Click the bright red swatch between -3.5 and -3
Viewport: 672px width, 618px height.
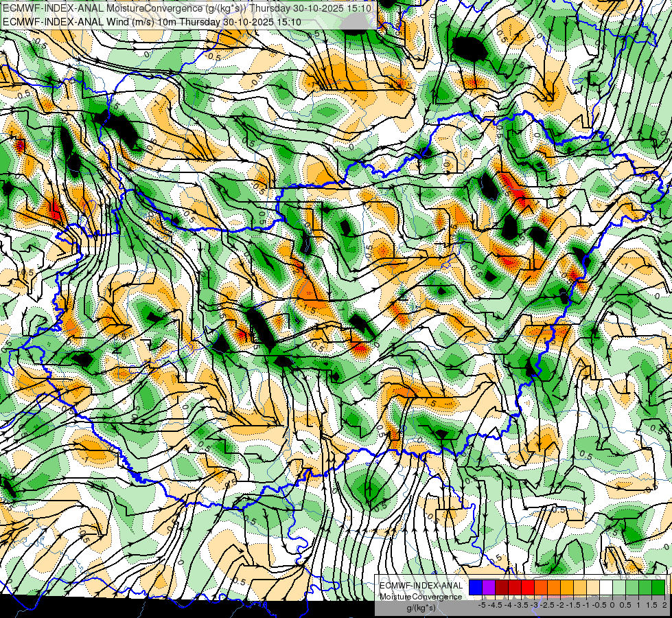(528, 588)
